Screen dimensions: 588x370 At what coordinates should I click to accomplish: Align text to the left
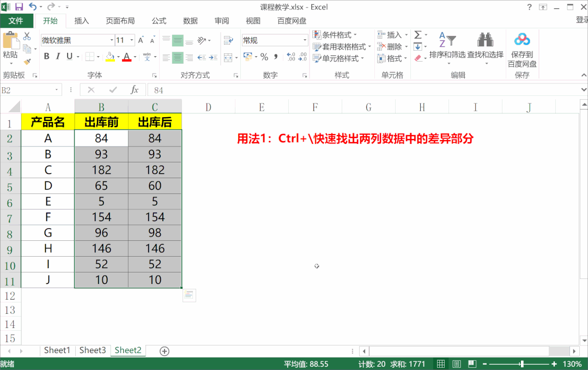click(x=167, y=57)
